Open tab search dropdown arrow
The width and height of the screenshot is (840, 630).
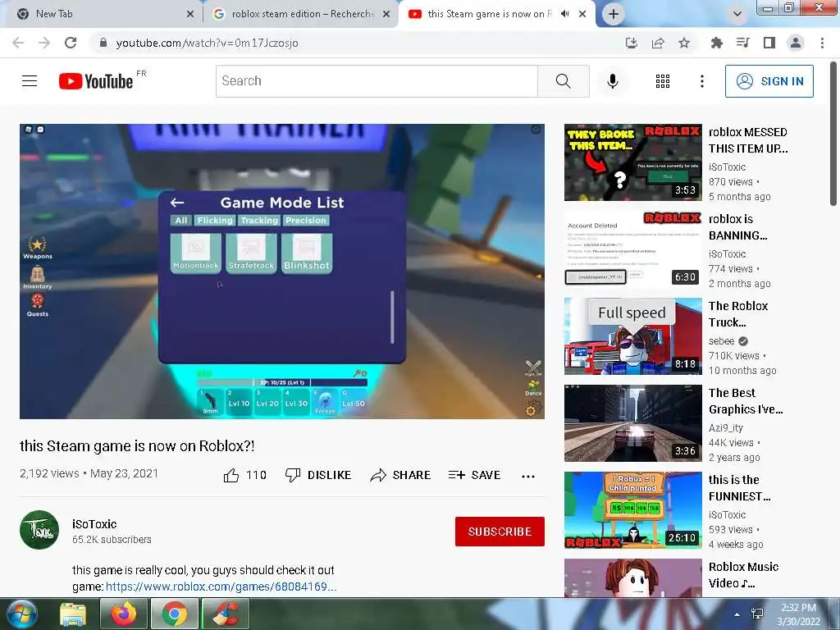tap(737, 14)
